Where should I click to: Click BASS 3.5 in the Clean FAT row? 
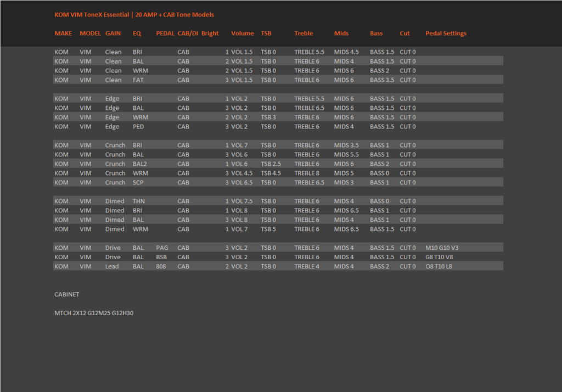382,80
